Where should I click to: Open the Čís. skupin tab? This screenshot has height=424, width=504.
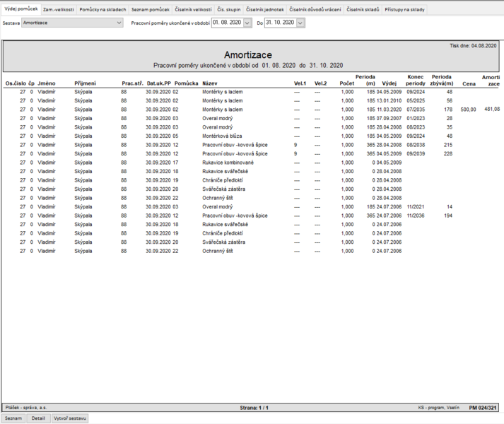pyautogui.click(x=228, y=10)
